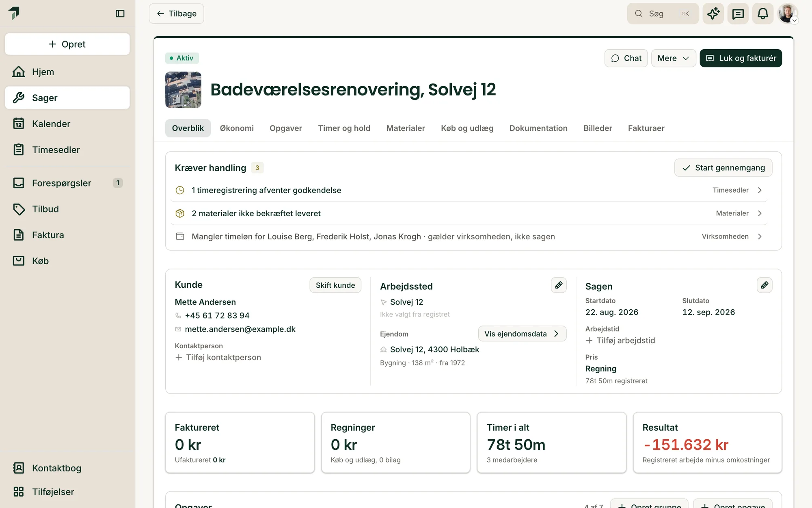Image resolution: width=812 pixels, height=508 pixels.
Task: Open Forespørgsler in the sidebar
Action: click(67, 183)
